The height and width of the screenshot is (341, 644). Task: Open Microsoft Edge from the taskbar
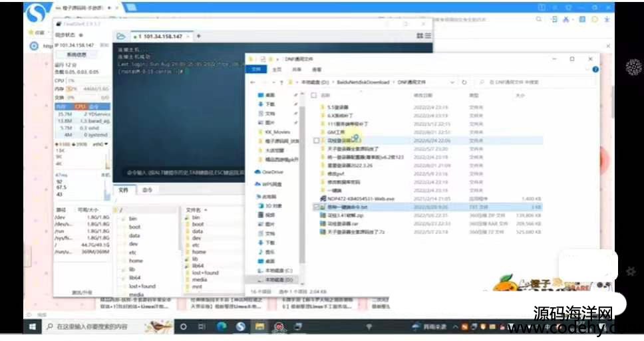222,326
